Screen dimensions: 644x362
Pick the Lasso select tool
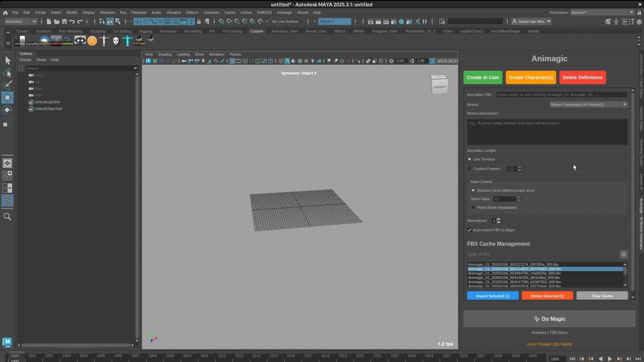(x=8, y=73)
